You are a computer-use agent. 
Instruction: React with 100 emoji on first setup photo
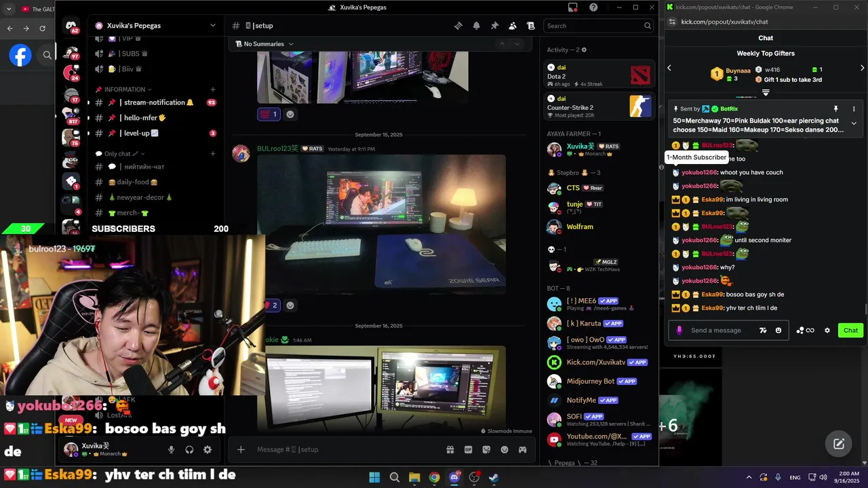[x=269, y=114]
